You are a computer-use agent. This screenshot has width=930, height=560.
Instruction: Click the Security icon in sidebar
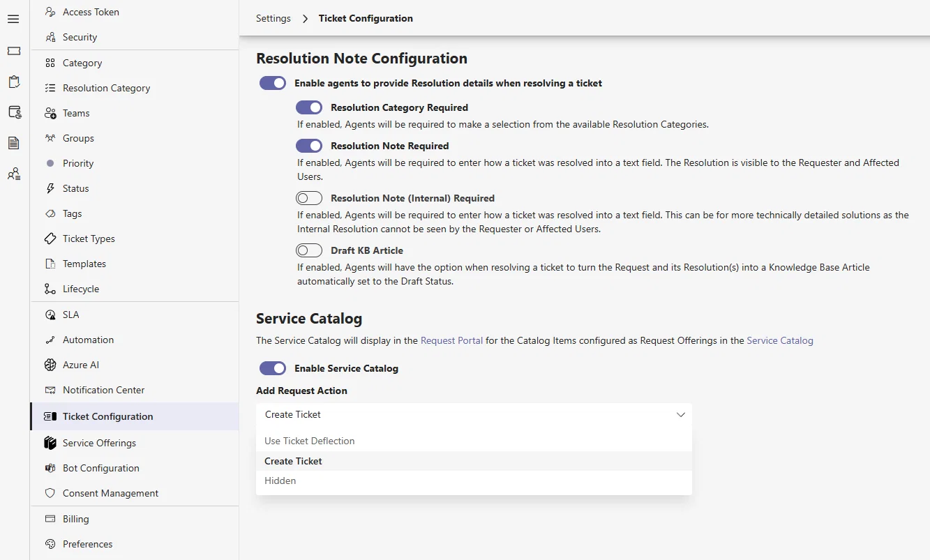coord(50,37)
